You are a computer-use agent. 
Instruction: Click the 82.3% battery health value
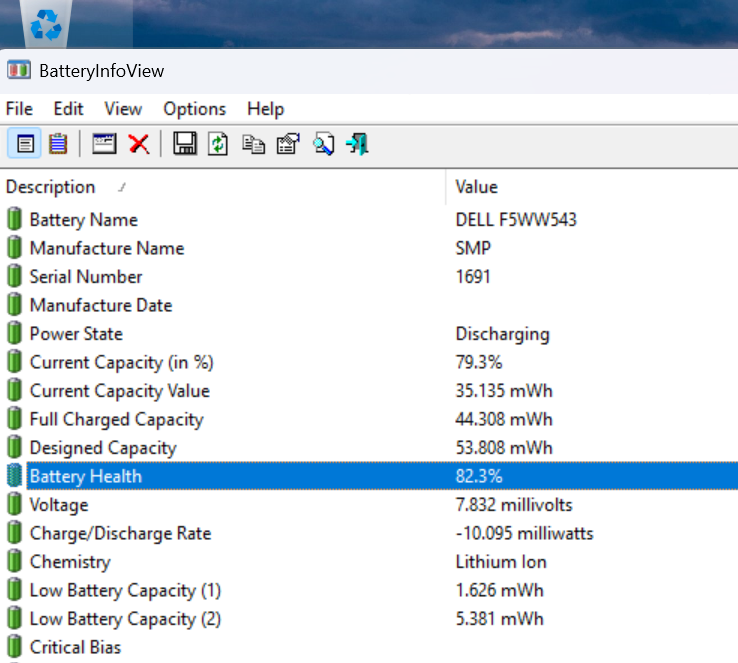(479, 476)
